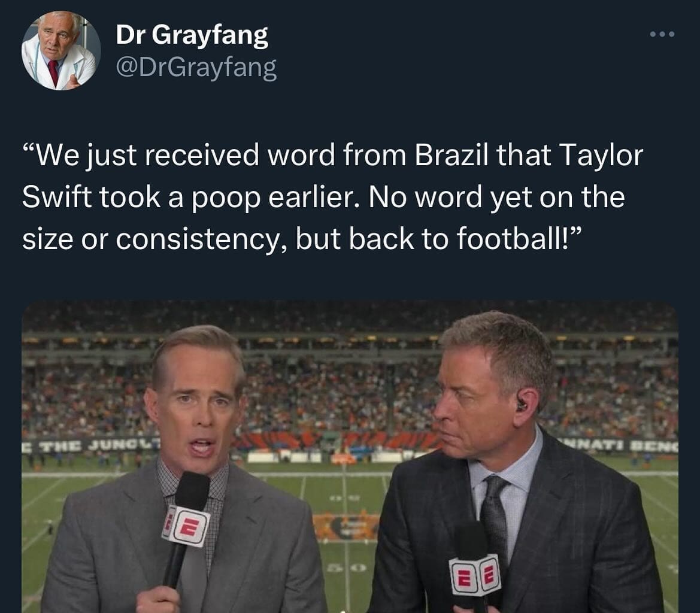Click the left commentator's ESPN microphone flag
Viewport: 700px width, 613px height.
click(185, 526)
